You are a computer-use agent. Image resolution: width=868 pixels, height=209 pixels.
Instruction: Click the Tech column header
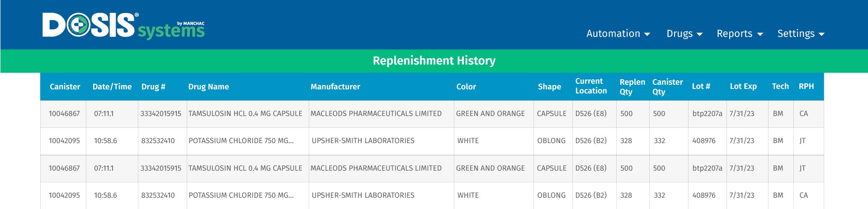pos(780,87)
